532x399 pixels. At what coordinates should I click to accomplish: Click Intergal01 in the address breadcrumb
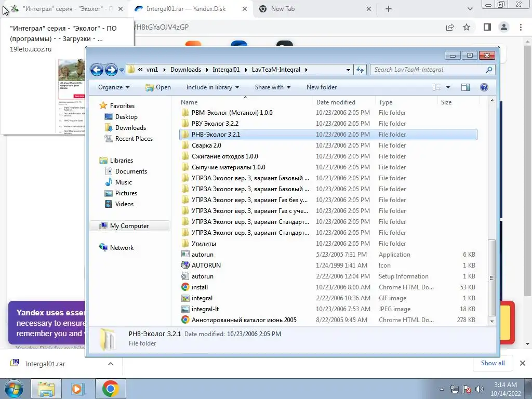[226, 70]
